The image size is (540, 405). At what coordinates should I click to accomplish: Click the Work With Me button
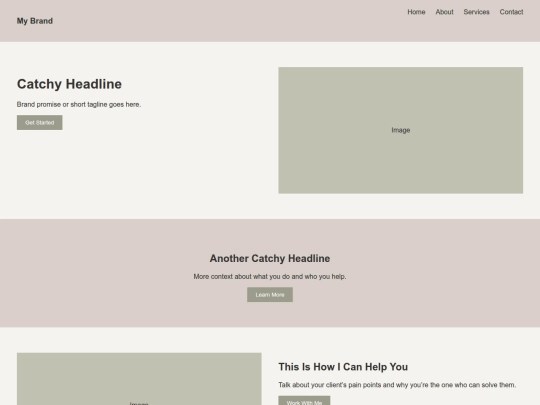304,401
